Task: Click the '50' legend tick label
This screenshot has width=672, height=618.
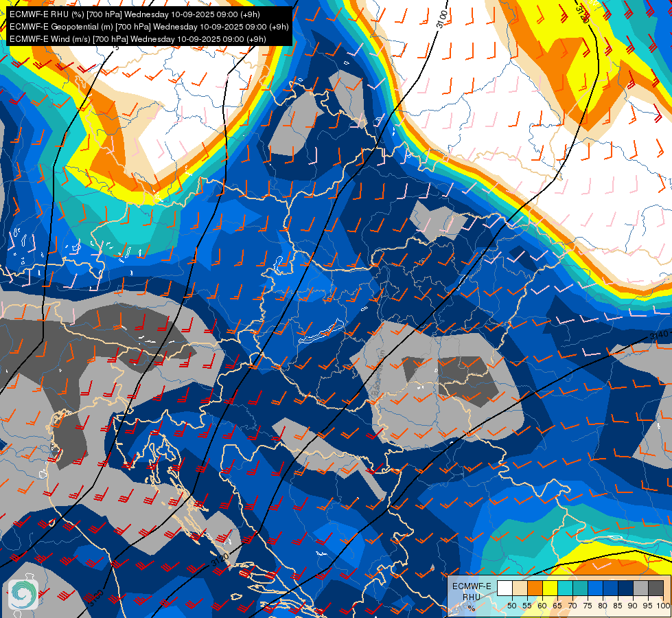Action: coord(512,606)
